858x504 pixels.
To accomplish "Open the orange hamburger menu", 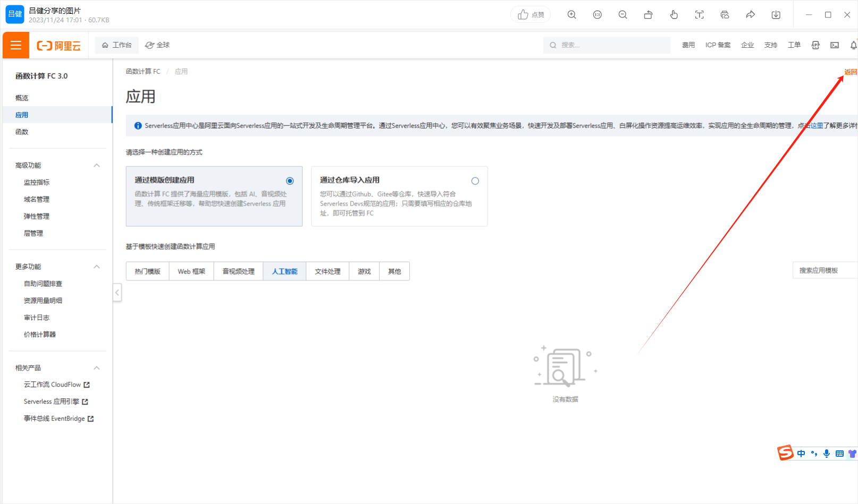I will click(16, 45).
